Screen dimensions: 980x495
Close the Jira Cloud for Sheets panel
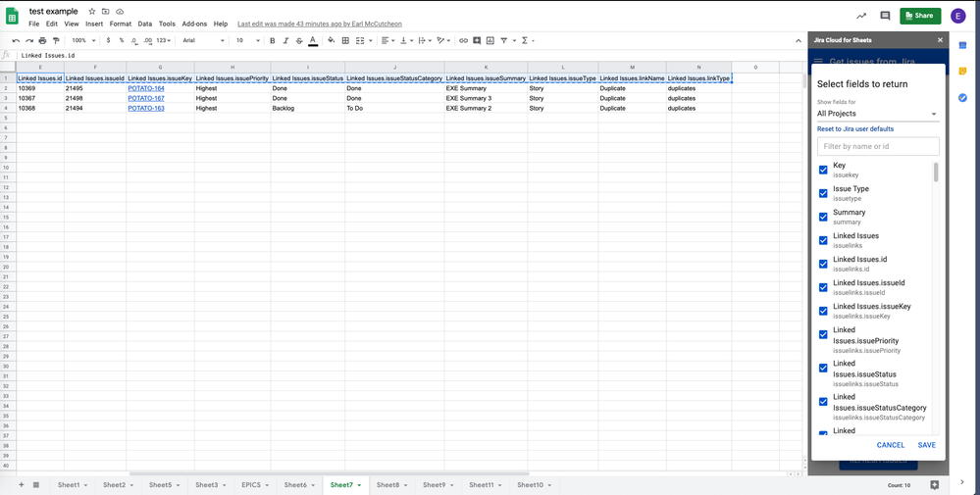tap(940, 40)
